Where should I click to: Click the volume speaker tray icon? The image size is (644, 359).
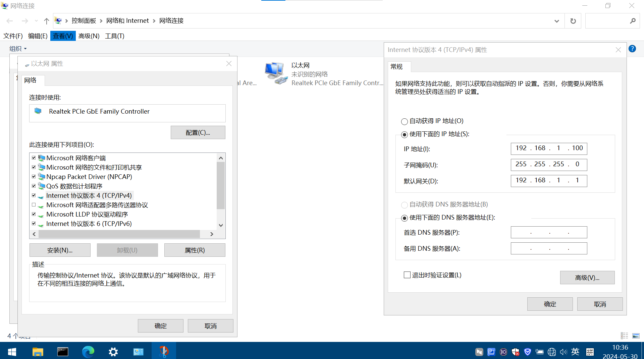point(563,352)
